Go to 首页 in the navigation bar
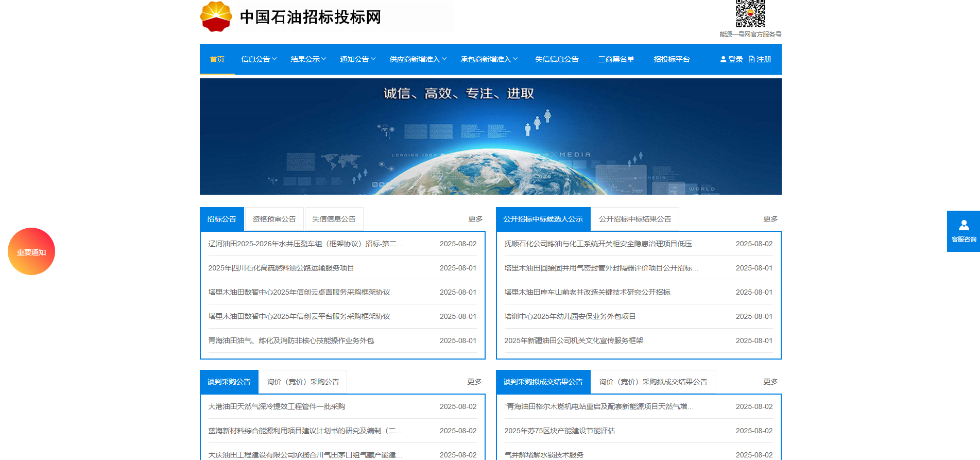Screen dimensions: 980x460 click(217, 59)
